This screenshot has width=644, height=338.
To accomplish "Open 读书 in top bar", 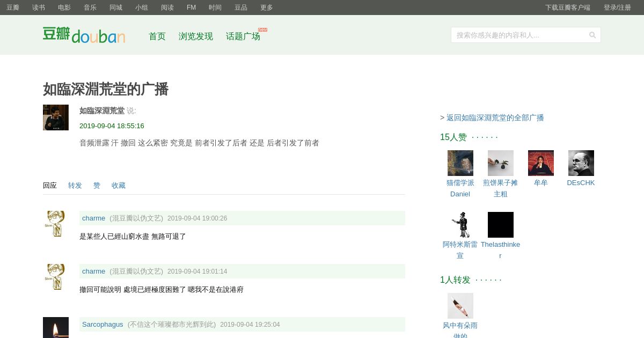I will point(39,8).
